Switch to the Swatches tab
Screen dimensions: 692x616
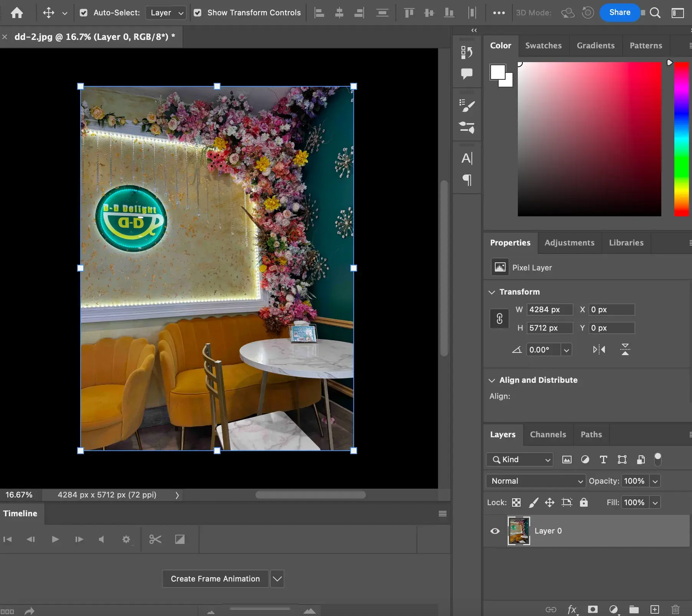543,45
